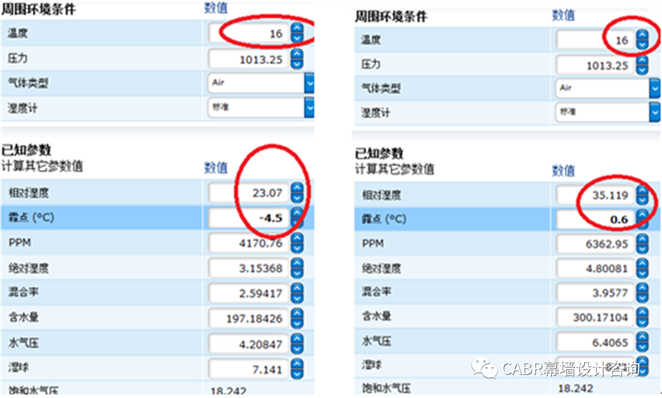Image resolution: width=662 pixels, height=398 pixels.
Task: Click the 湿球 field showing 7.141
Action: click(249, 369)
